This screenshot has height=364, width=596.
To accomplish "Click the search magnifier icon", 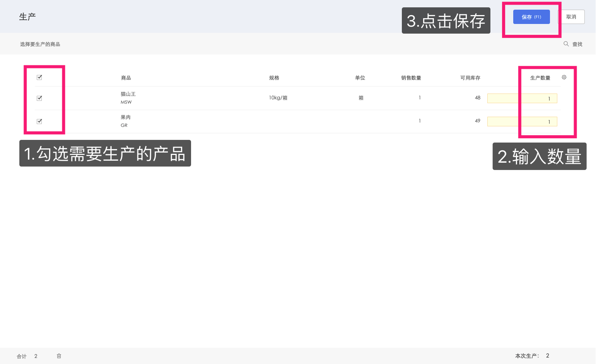I will click(x=566, y=44).
